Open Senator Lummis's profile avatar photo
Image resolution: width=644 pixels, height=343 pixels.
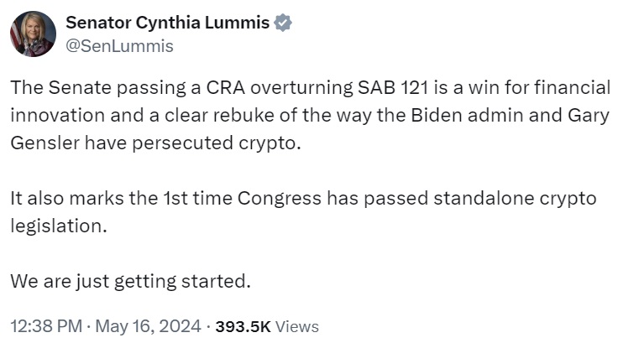click(x=33, y=34)
